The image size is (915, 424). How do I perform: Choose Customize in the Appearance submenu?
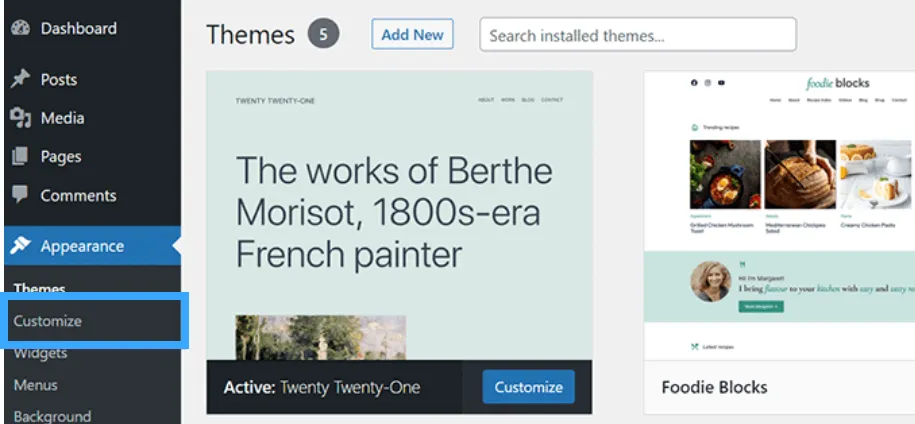click(x=48, y=321)
